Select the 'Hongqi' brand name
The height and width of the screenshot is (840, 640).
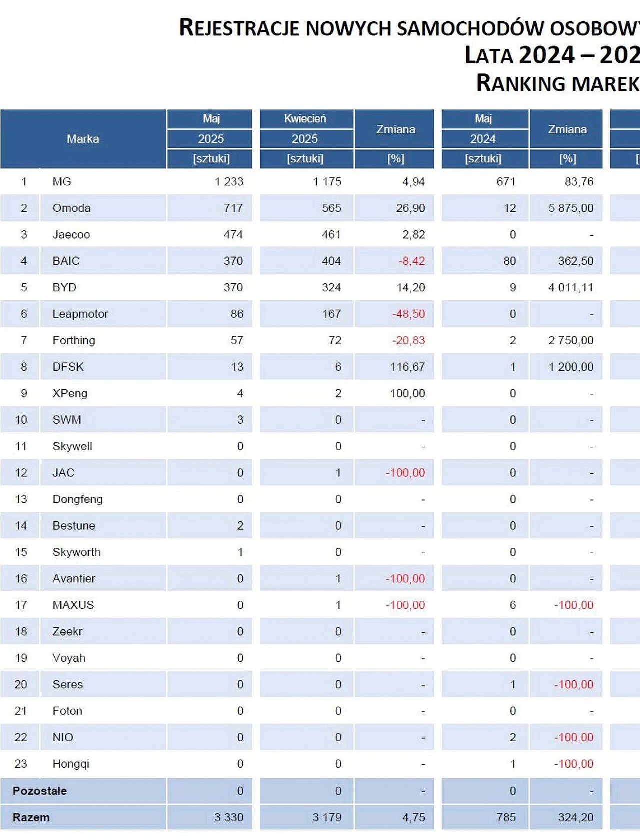[71, 765]
